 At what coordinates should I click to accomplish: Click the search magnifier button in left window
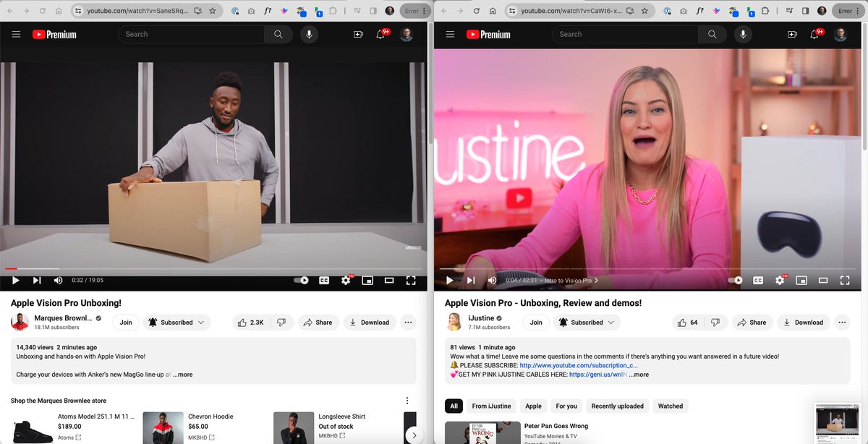point(278,34)
